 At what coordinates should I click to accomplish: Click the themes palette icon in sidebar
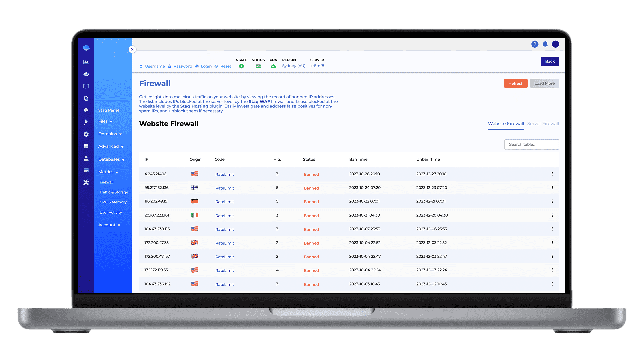point(86,110)
